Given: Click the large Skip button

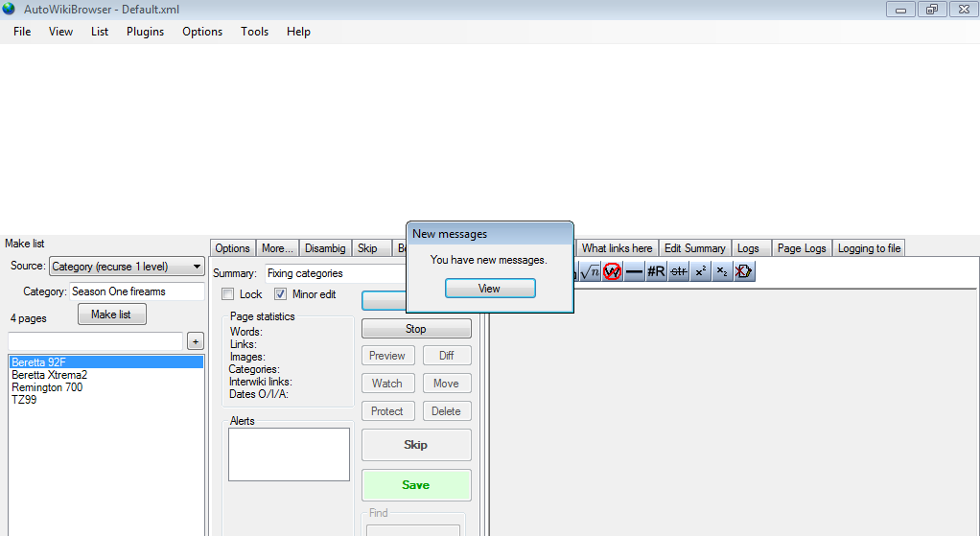Looking at the screenshot, I should [x=416, y=445].
